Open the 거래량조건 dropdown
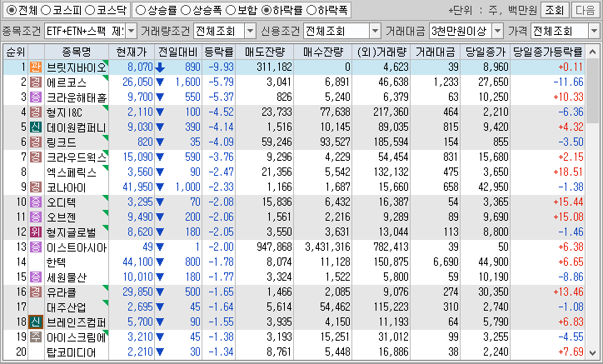 pyautogui.click(x=250, y=31)
